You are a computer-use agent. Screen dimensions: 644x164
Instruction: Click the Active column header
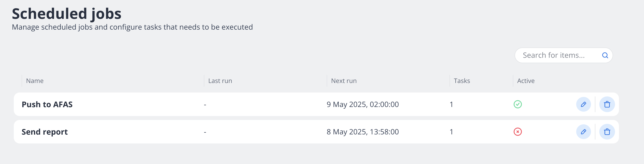click(x=526, y=81)
